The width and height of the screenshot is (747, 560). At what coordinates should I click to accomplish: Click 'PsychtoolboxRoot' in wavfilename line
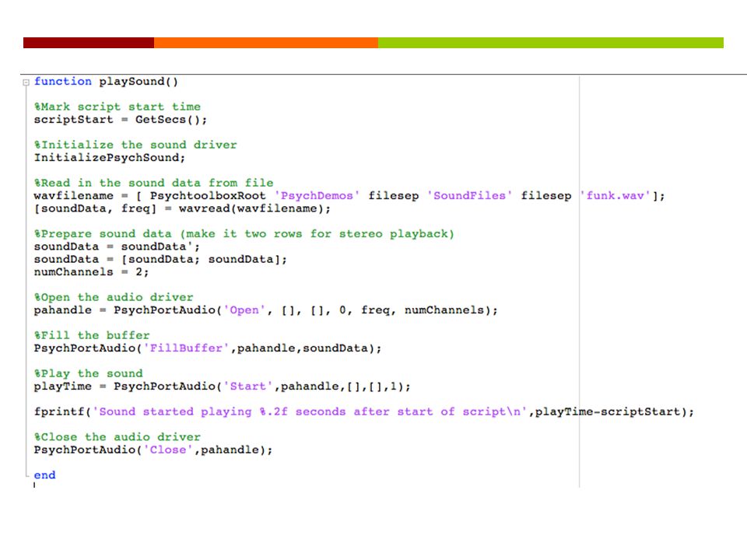(208, 196)
